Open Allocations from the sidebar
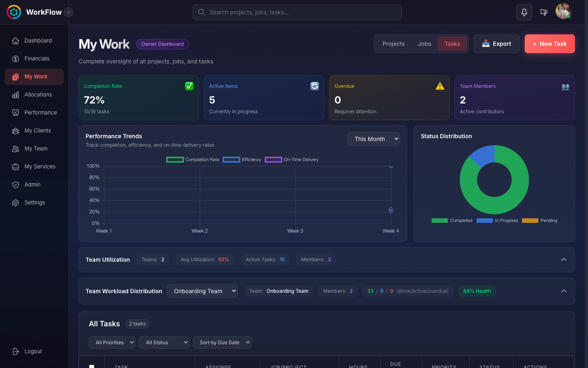The height and width of the screenshot is (368, 588). pyautogui.click(x=16, y=94)
